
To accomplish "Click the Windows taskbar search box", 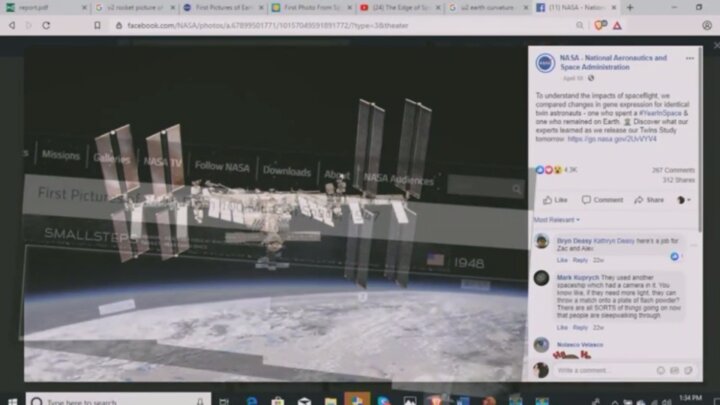I will click(118, 401).
